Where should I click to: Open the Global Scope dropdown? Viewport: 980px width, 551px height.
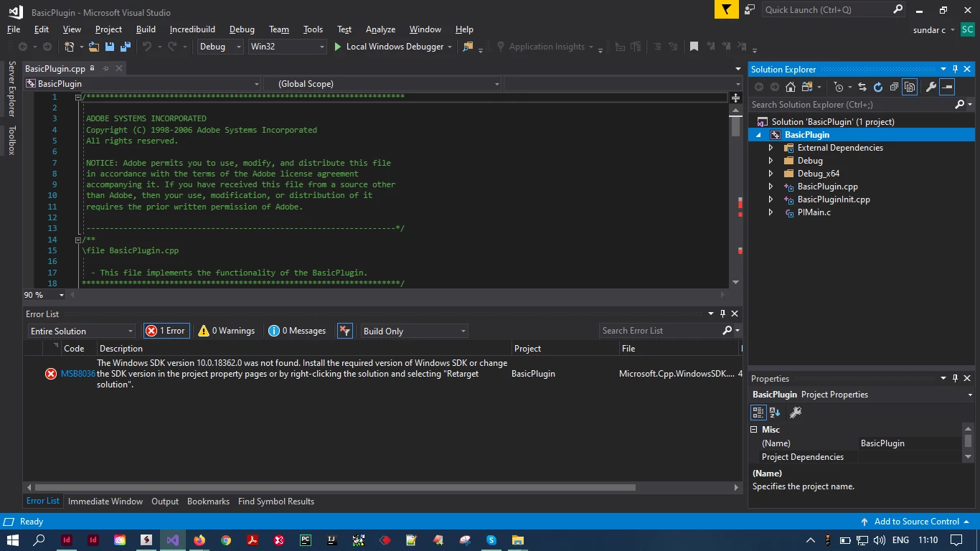[383, 84]
